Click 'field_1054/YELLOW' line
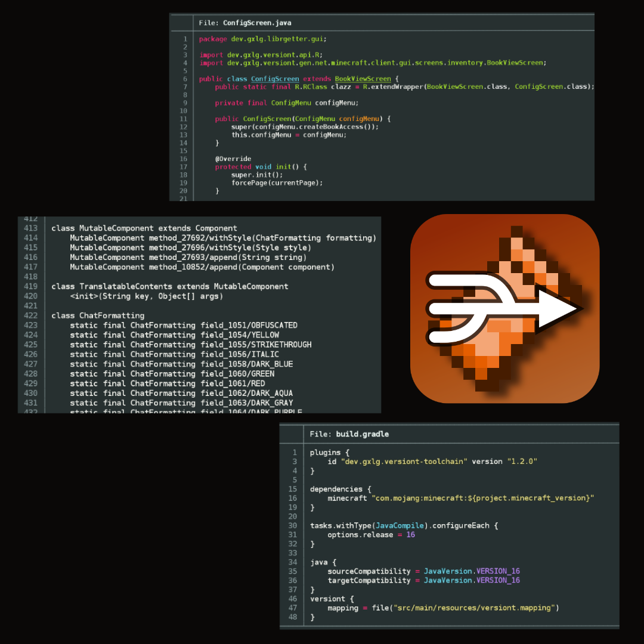 (174, 335)
